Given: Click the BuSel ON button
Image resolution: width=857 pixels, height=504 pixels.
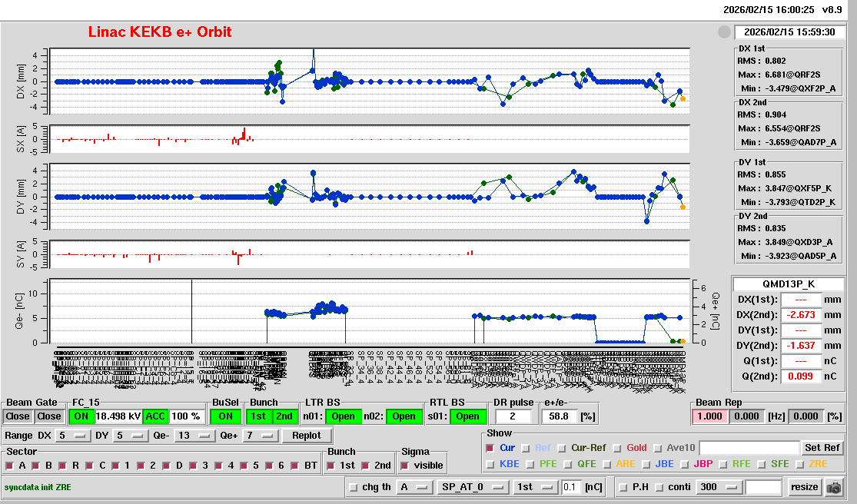Looking at the screenshot, I should point(225,416).
